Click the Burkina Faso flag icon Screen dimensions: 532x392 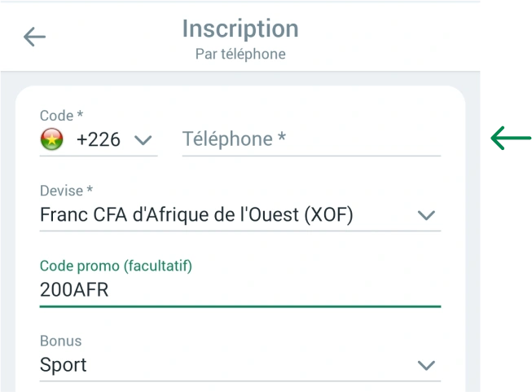[51, 139]
